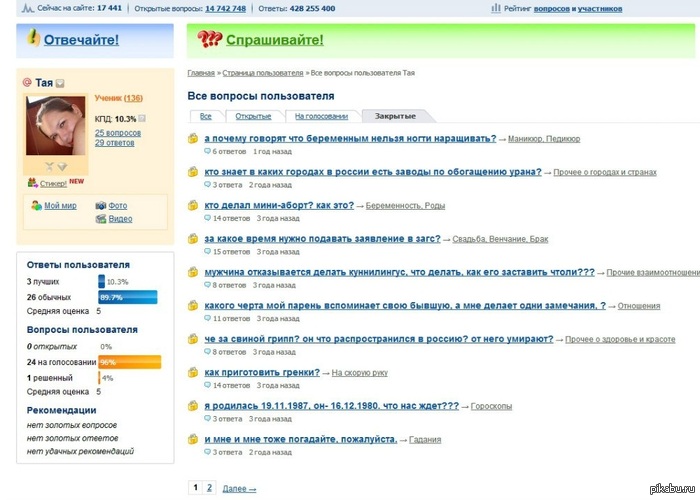Click lock icon beside гренки question
Viewport: 700px width, 500px height.
tap(194, 373)
